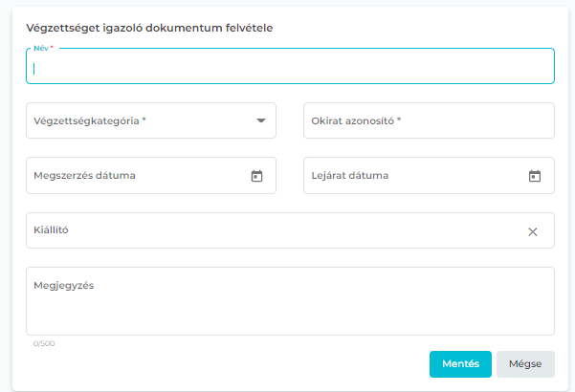This screenshot has height=392, width=575.
Task: Select the Lejárat dátuma date input
Action: tap(411, 176)
